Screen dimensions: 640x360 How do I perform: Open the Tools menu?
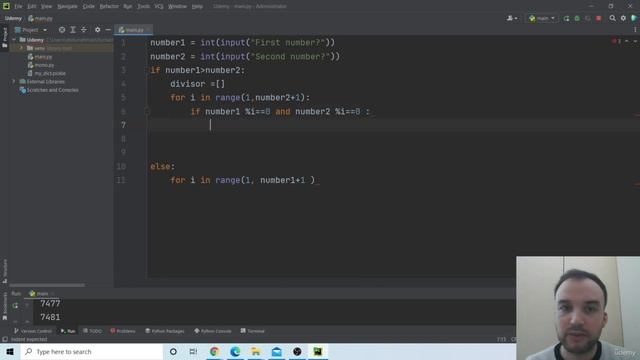(x=143, y=7)
